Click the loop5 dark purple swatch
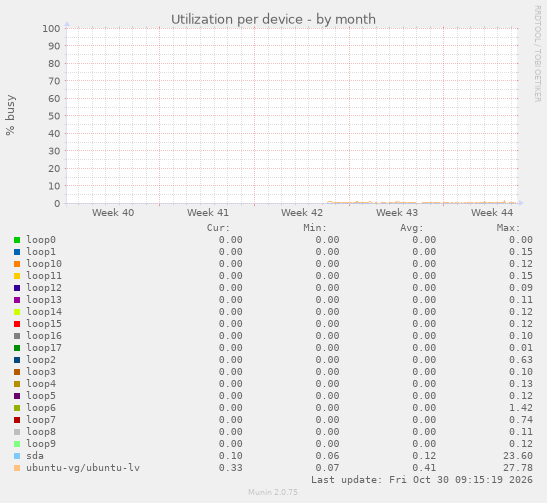 [17, 396]
